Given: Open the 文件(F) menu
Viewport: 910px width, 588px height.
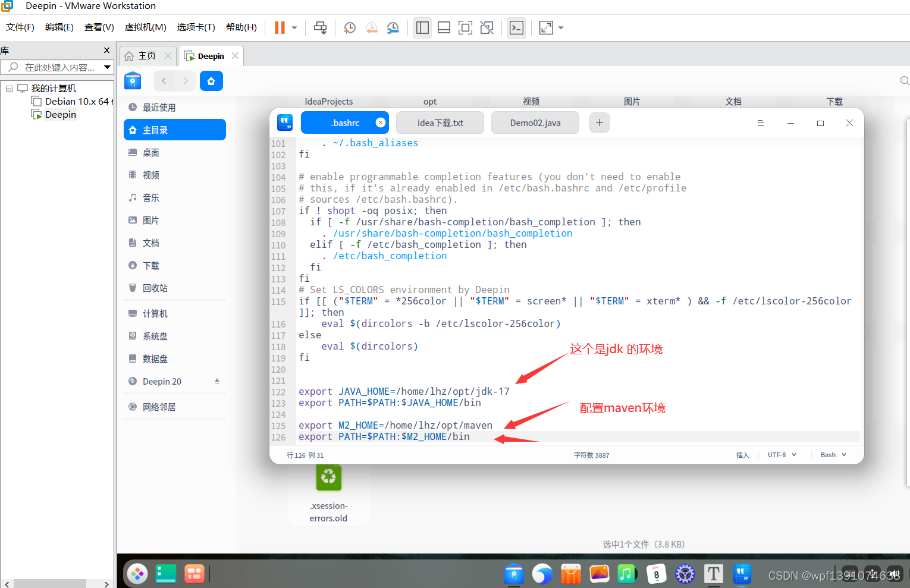Looking at the screenshot, I should (20, 27).
